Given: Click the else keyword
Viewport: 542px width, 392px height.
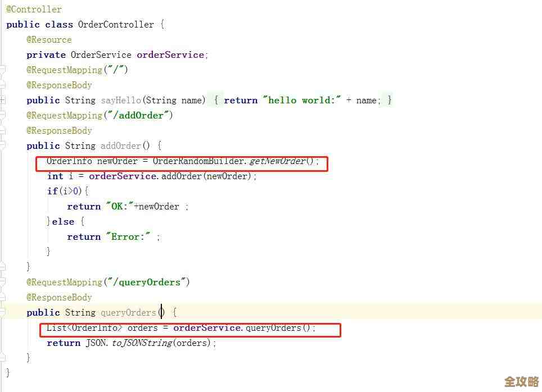Looking at the screenshot, I should pyautogui.click(x=63, y=222).
